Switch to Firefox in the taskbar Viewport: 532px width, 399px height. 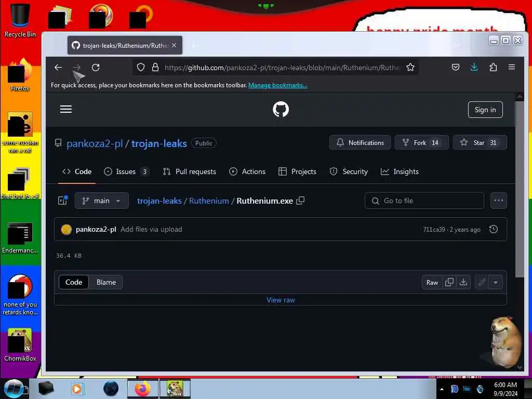143,389
